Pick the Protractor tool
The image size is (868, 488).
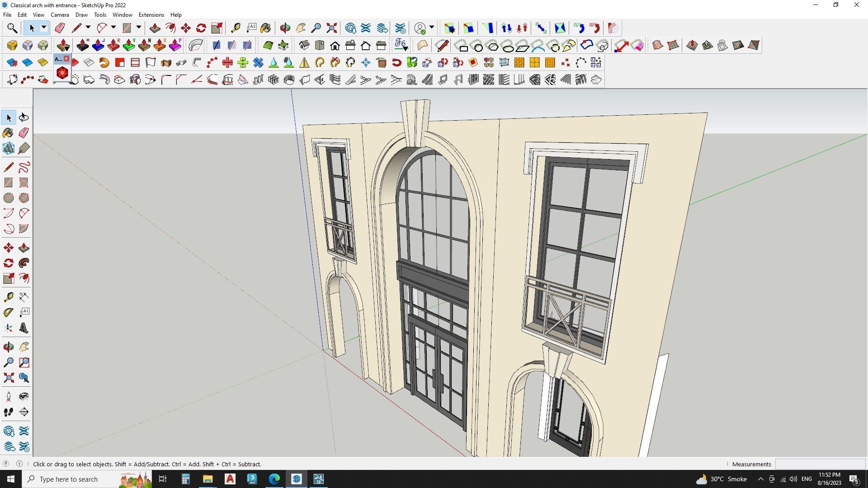9,312
